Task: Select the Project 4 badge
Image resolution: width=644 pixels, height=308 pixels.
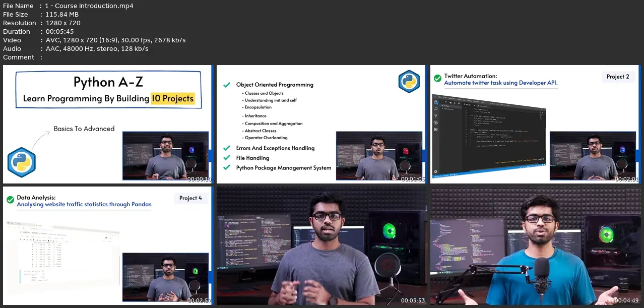Action: point(190,198)
